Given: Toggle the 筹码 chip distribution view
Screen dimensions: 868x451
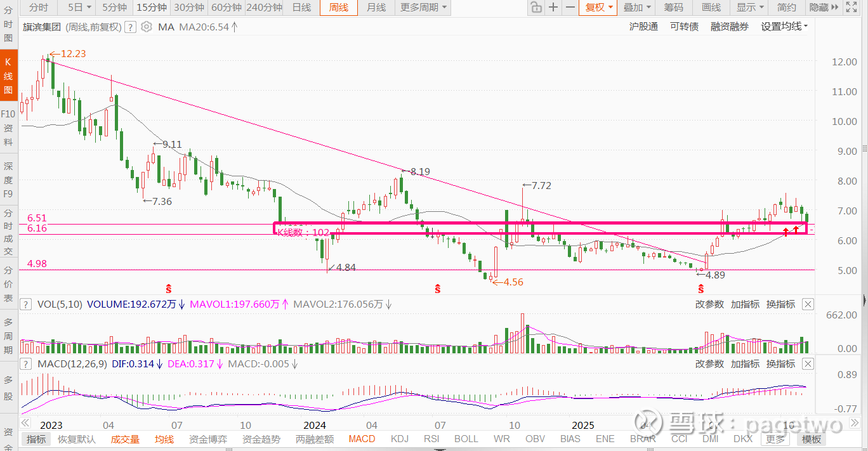Looking at the screenshot, I should click(x=674, y=8).
